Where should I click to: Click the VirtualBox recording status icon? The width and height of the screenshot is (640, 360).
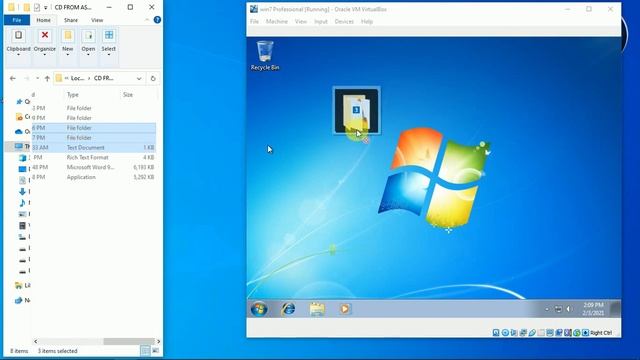[x=559, y=333]
